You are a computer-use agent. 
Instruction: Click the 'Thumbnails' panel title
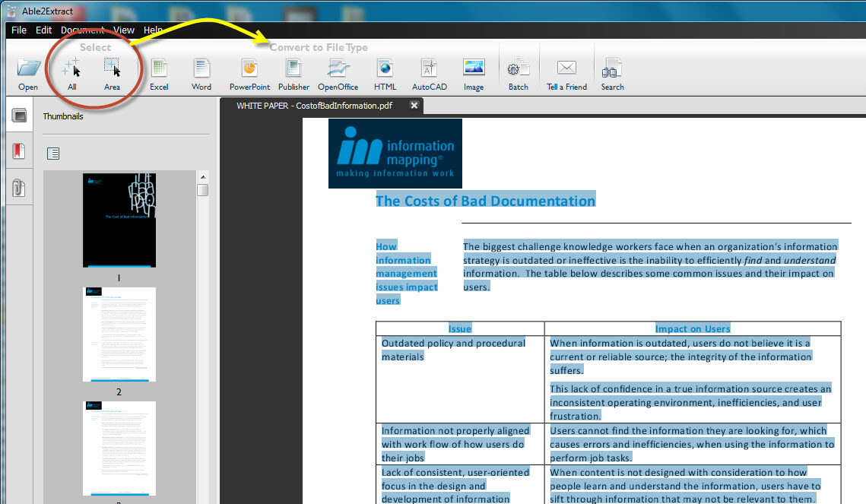[63, 116]
